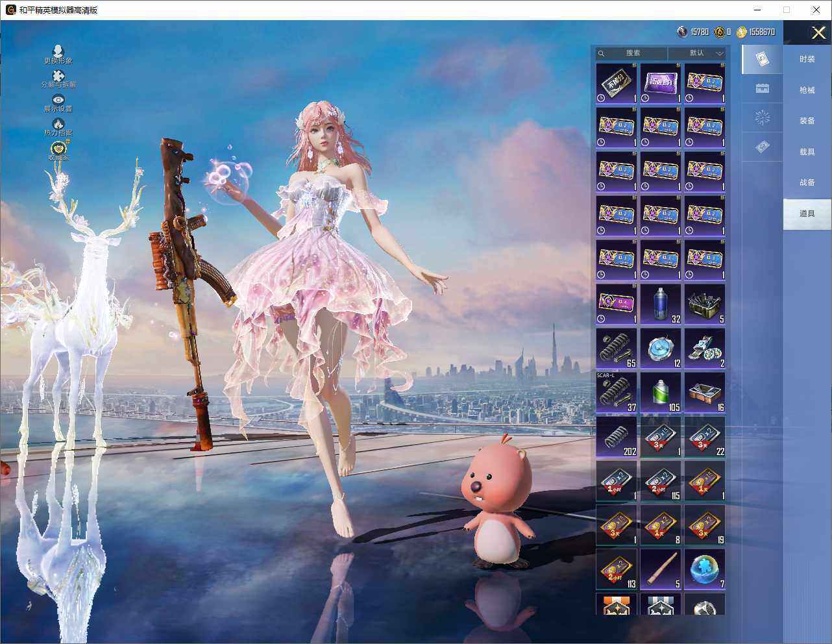Switch to the 战备 tab
Viewport: 832px width, 644px height.
tap(807, 182)
